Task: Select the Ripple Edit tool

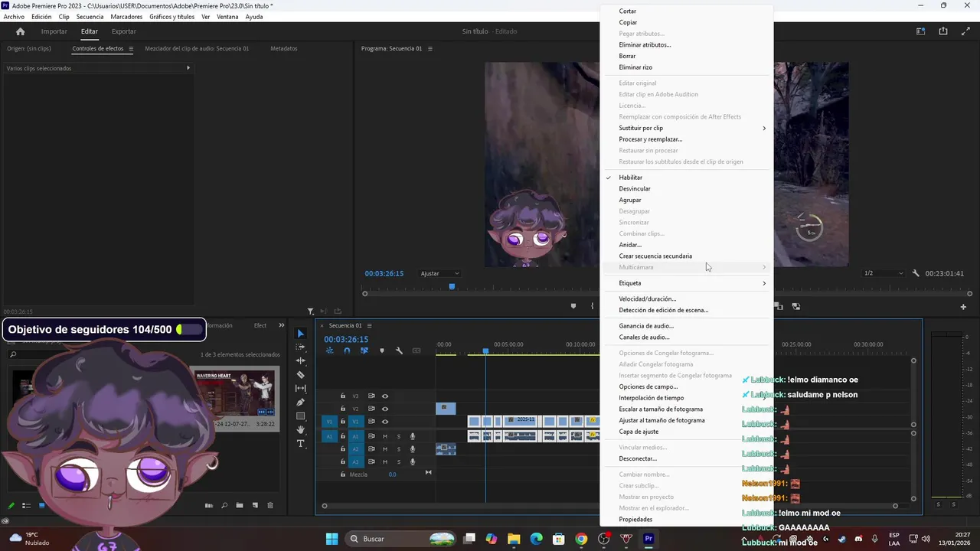Action: [300, 361]
